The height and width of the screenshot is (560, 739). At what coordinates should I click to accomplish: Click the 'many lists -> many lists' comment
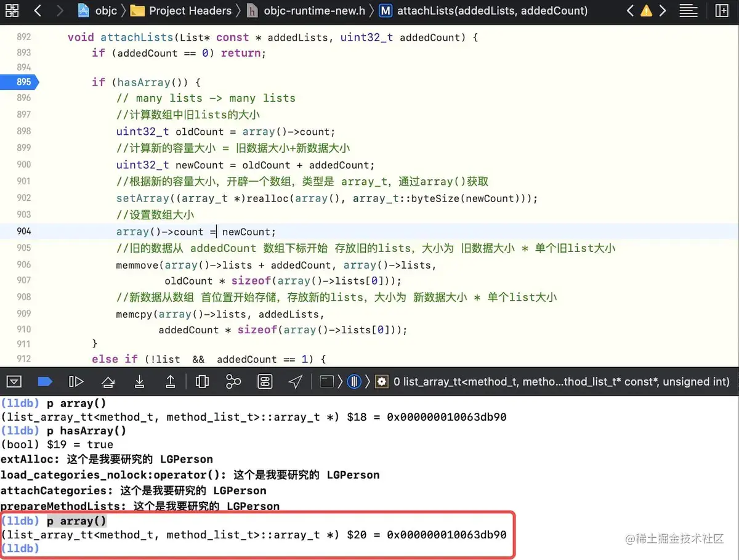pyautogui.click(x=206, y=98)
